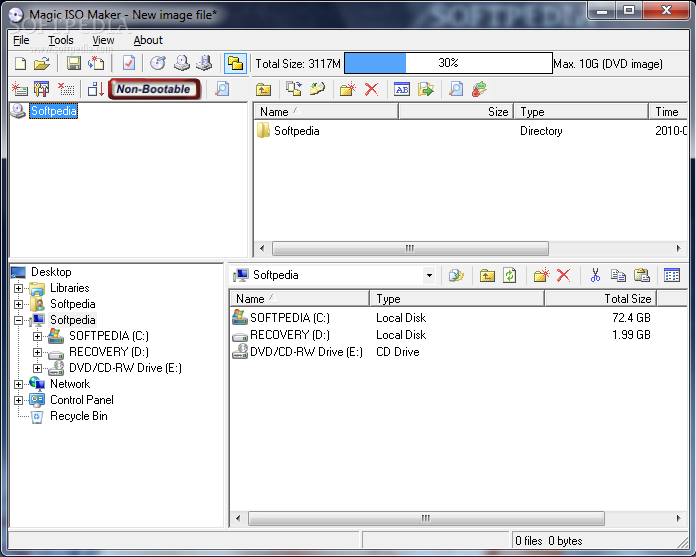The height and width of the screenshot is (557, 696).
Task: Expand the Softpedia user folder node
Action: click(x=18, y=304)
